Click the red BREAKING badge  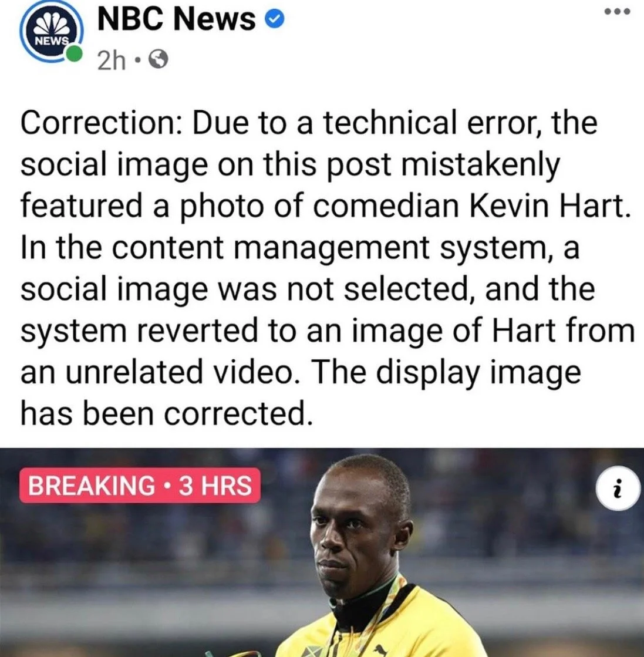(x=140, y=486)
